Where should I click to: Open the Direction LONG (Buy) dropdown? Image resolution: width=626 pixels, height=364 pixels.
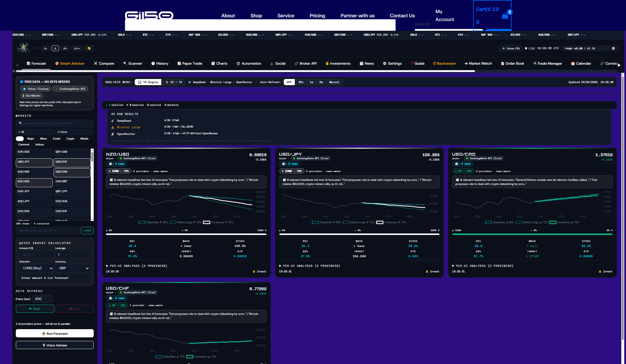[x=36, y=268]
